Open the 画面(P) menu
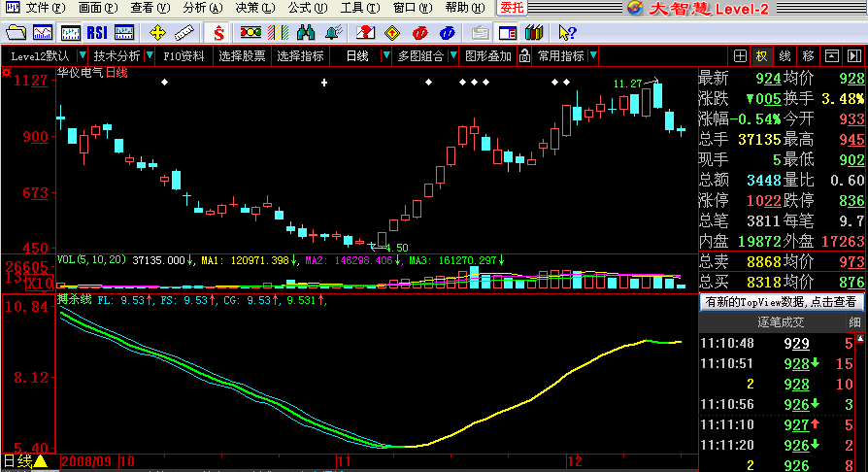Screen dimensions: 868x472 click(x=98, y=8)
